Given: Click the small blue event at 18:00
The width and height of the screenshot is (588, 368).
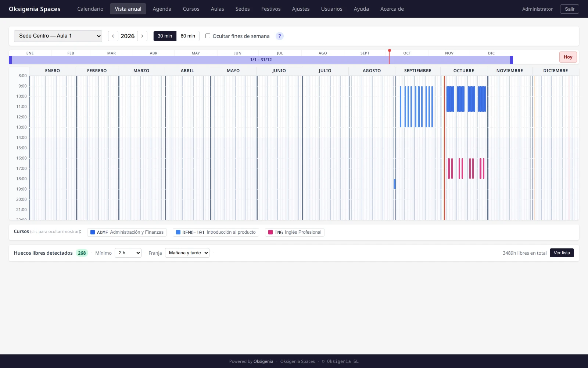Looking at the screenshot, I should tap(395, 184).
